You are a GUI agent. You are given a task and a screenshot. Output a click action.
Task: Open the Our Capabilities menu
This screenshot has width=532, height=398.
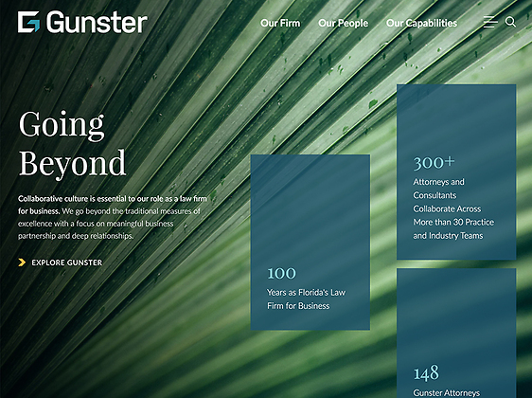click(422, 23)
